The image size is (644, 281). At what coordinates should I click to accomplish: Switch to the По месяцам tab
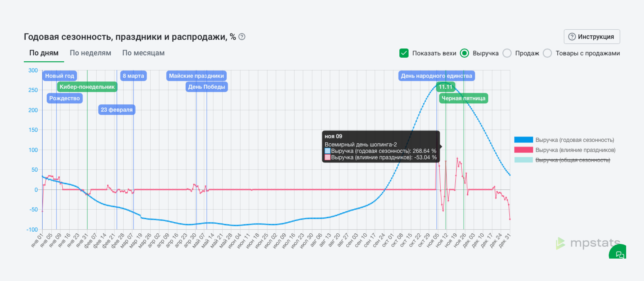(x=143, y=53)
